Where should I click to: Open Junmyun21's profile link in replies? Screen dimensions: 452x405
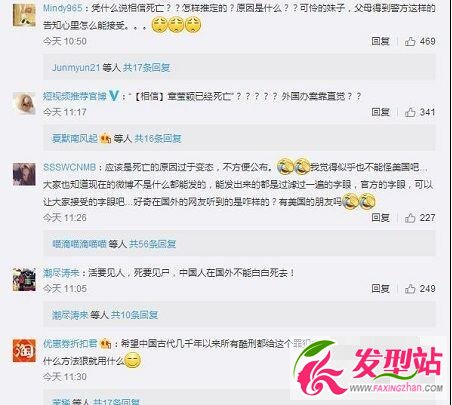point(76,68)
